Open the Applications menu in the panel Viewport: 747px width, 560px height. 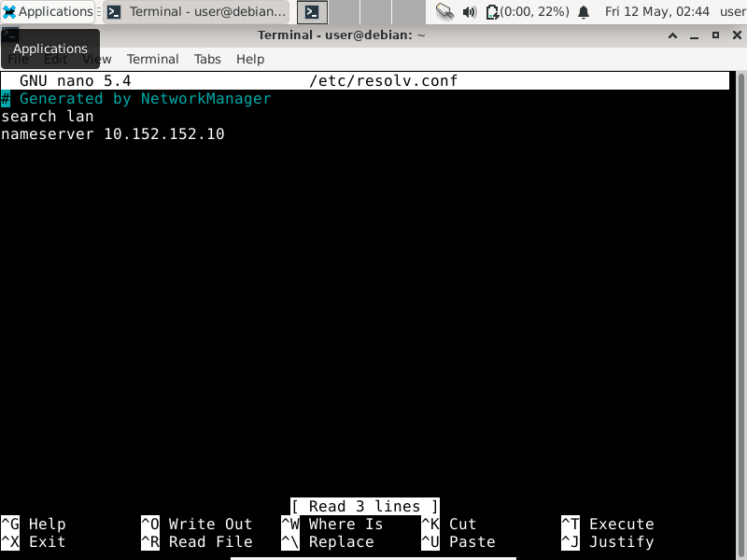(48, 12)
